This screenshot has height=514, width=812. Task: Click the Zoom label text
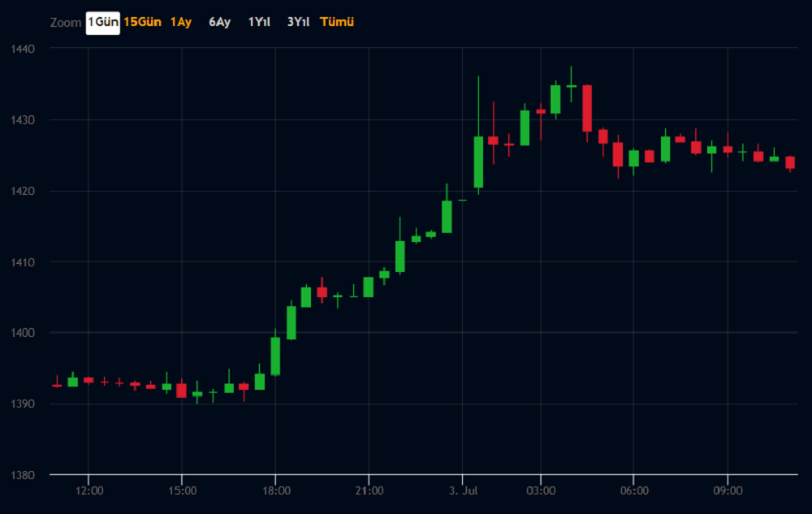pos(65,23)
